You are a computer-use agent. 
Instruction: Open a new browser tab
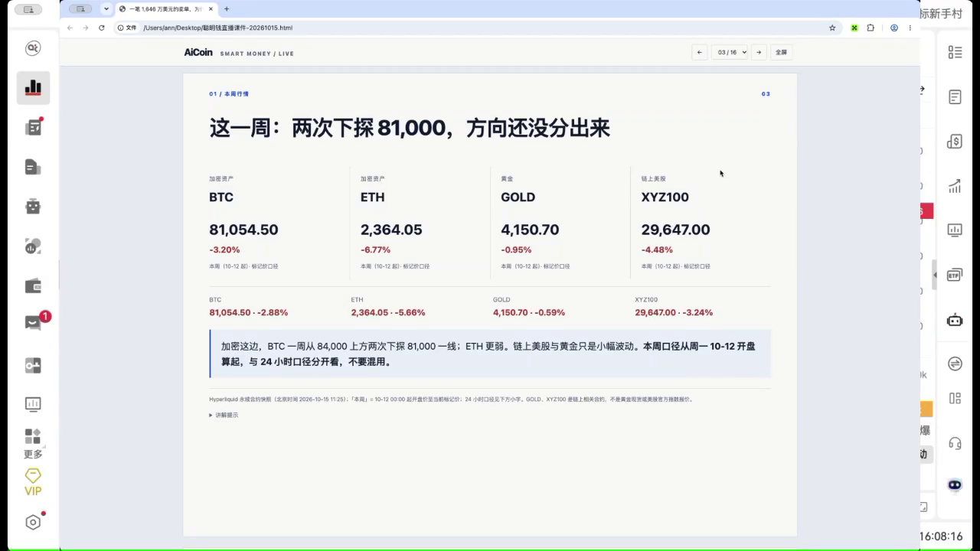[x=227, y=9]
